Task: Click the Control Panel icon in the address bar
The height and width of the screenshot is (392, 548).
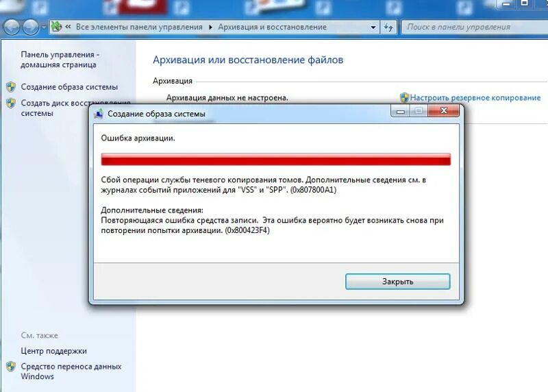Action: coord(56,27)
